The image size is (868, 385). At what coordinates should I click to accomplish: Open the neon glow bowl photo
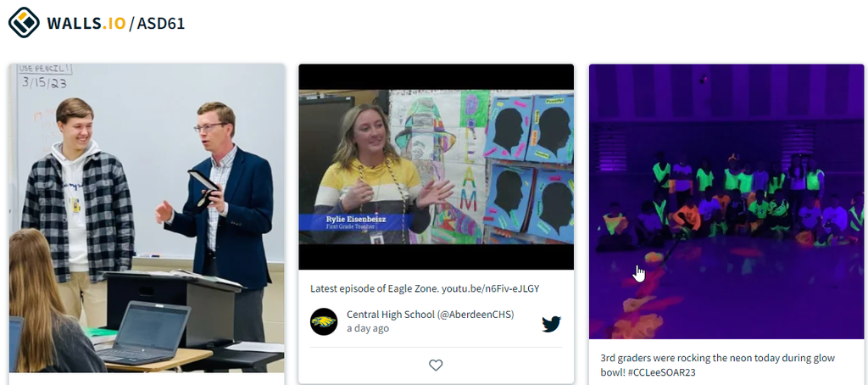(x=726, y=202)
